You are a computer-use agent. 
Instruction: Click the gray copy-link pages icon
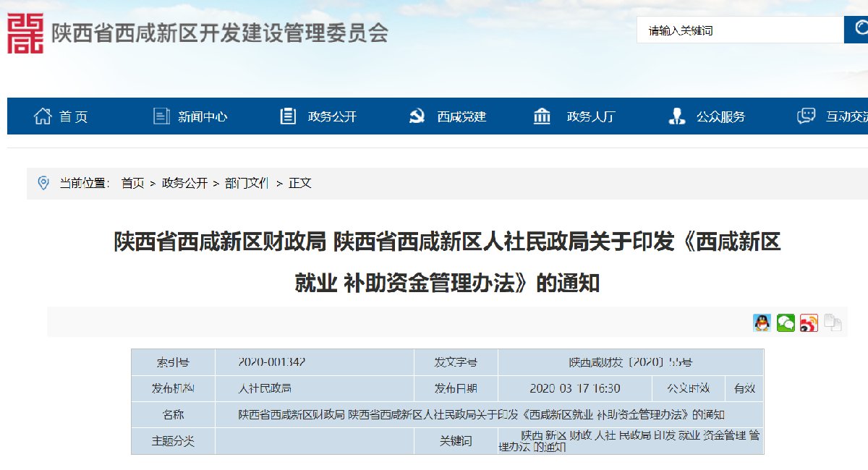pos(833,322)
